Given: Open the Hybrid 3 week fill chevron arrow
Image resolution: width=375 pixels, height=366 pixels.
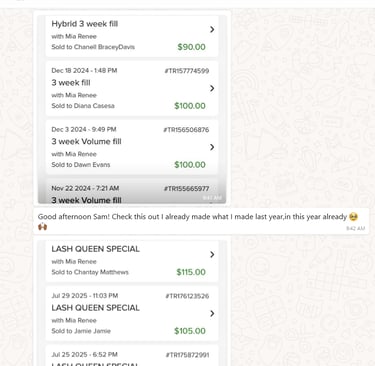Looking at the screenshot, I should (212, 29).
